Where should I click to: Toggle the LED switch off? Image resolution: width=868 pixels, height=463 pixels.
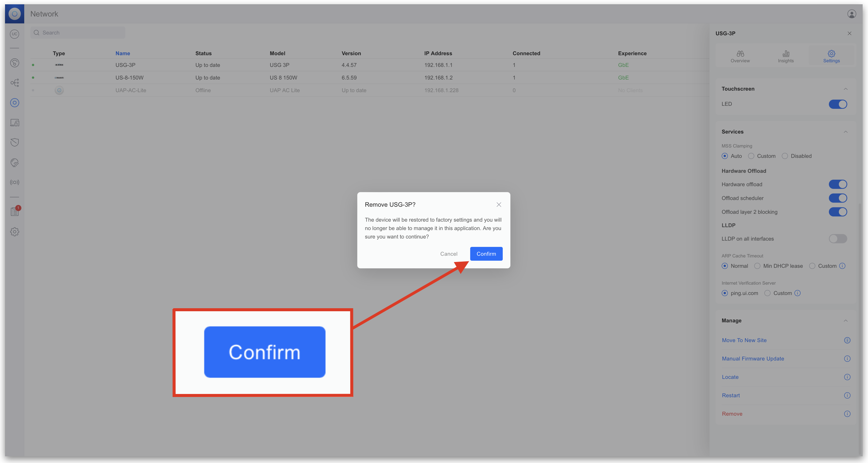[837, 104]
